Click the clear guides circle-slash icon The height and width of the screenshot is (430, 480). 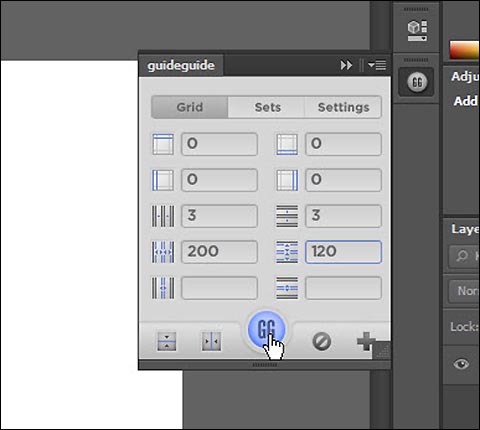(322, 342)
